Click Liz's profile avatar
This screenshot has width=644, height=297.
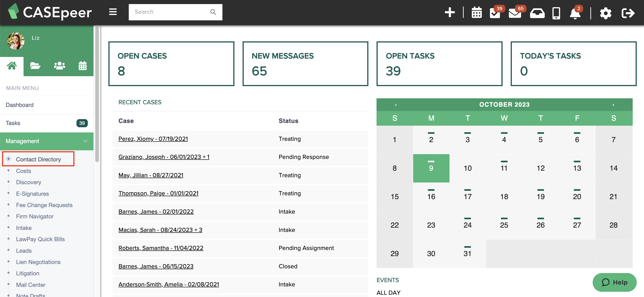16,41
